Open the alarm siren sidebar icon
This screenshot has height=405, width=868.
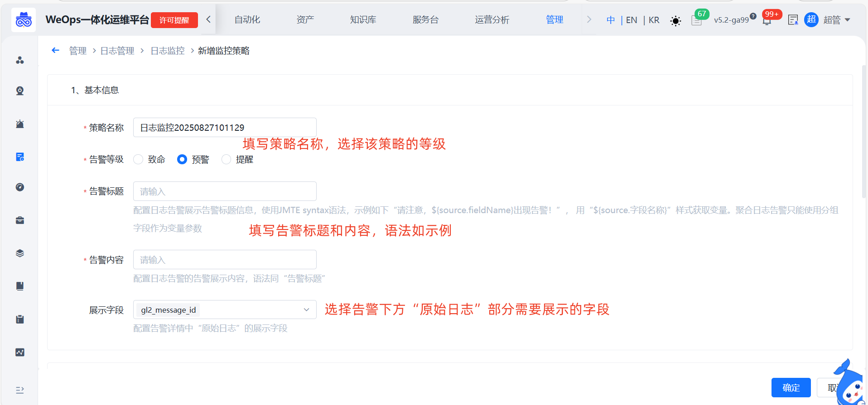20,124
